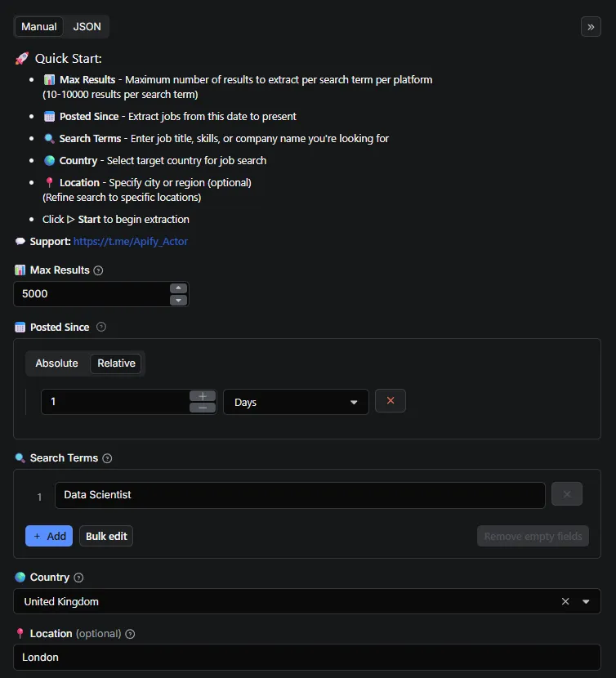The image size is (616, 678).
Task: Open the Apify_Actor Telegram support link
Action: tap(130, 242)
